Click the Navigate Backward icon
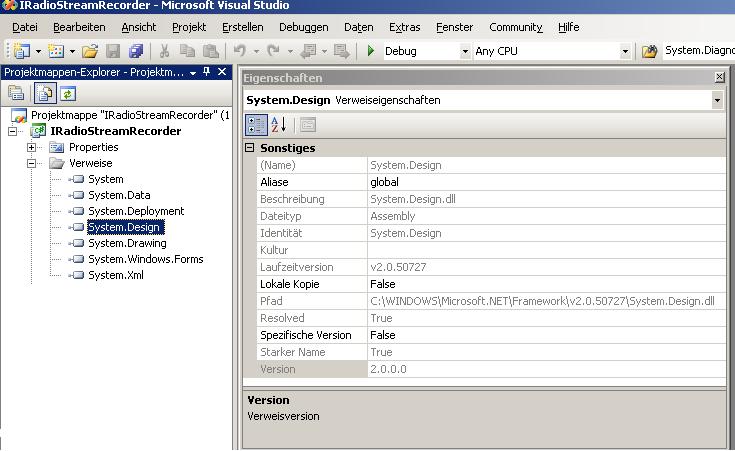The image size is (735, 451). pos(308,51)
